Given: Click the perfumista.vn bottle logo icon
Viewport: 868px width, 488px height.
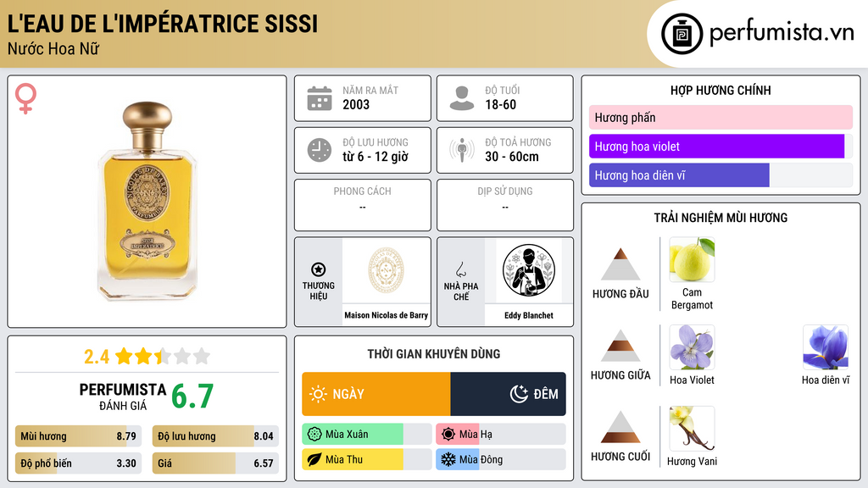Looking at the screenshot, I should click(682, 34).
